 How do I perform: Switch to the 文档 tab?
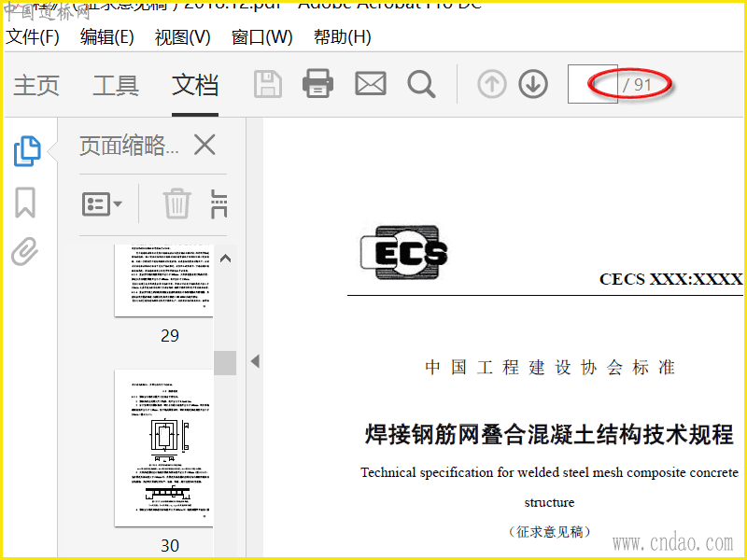pyautogui.click(x=195, y=86)
